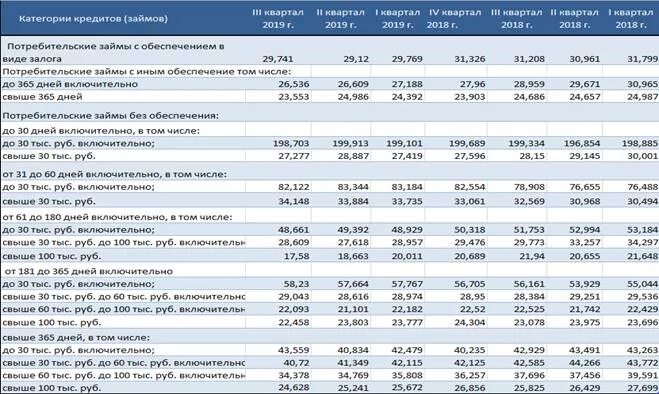The width and height of the screenshot is (659, 394).
Task: Click cell value 26,536
Action: coord(293,84)
